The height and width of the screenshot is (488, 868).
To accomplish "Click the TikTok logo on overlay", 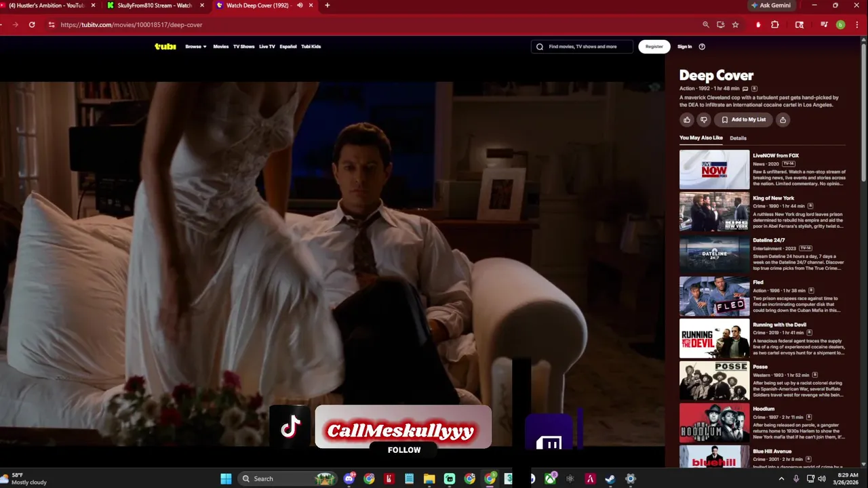I will 290,426.
